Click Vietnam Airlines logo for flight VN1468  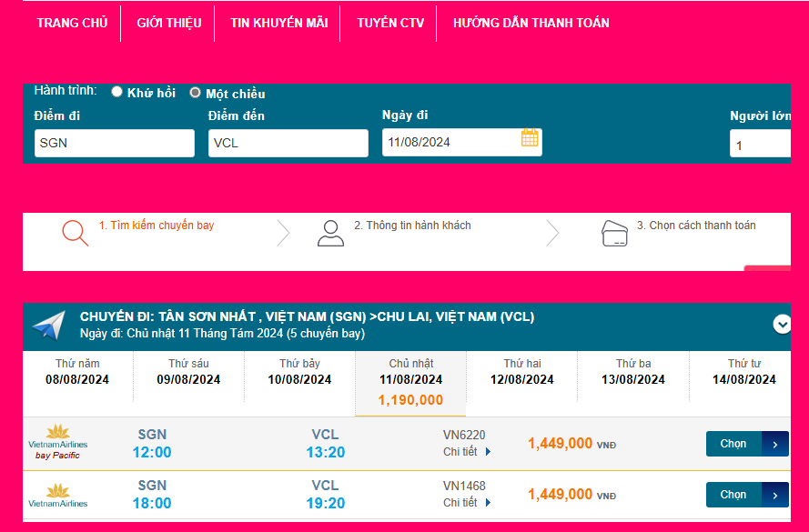pyautogui.click(x=58, y=495)
